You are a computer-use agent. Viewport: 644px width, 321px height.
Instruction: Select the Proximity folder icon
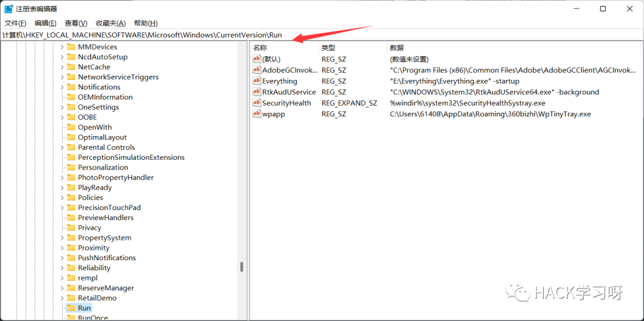71,248
